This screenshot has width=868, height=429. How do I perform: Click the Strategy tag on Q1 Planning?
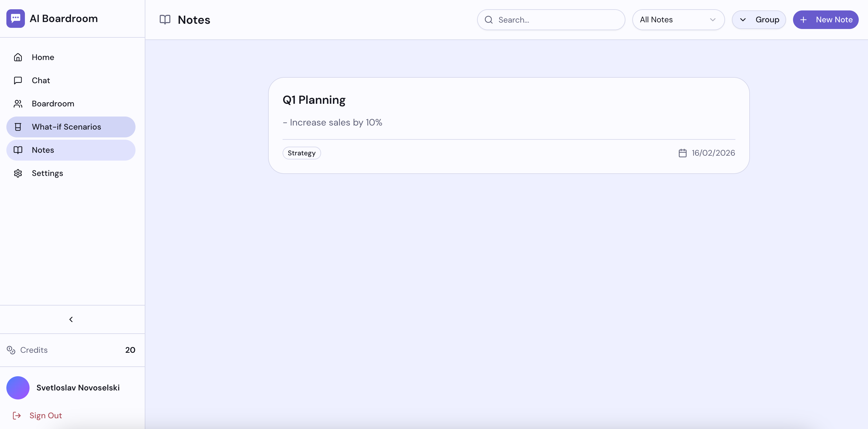tap(301, 153)
